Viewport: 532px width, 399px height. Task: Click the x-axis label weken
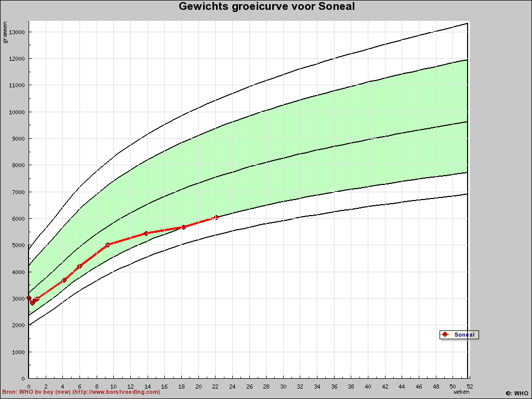click(461, 392)
